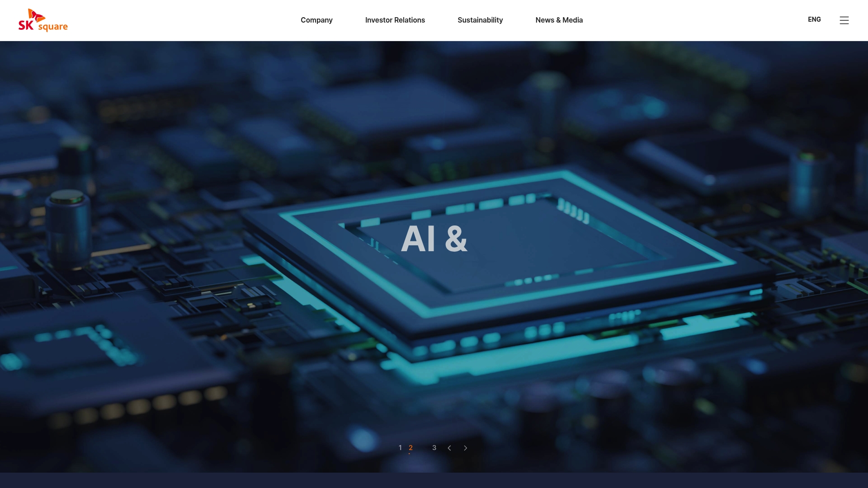Image resolution: width=868 pixels, height=488 pixels.
Task: Advance carousel with right chevron arrow
Action: (465, 448)
